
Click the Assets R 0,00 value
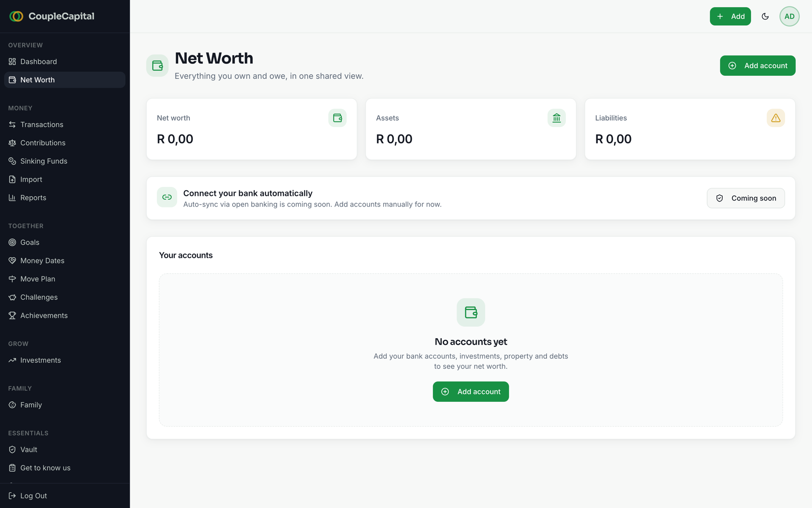tap(394, 139)
